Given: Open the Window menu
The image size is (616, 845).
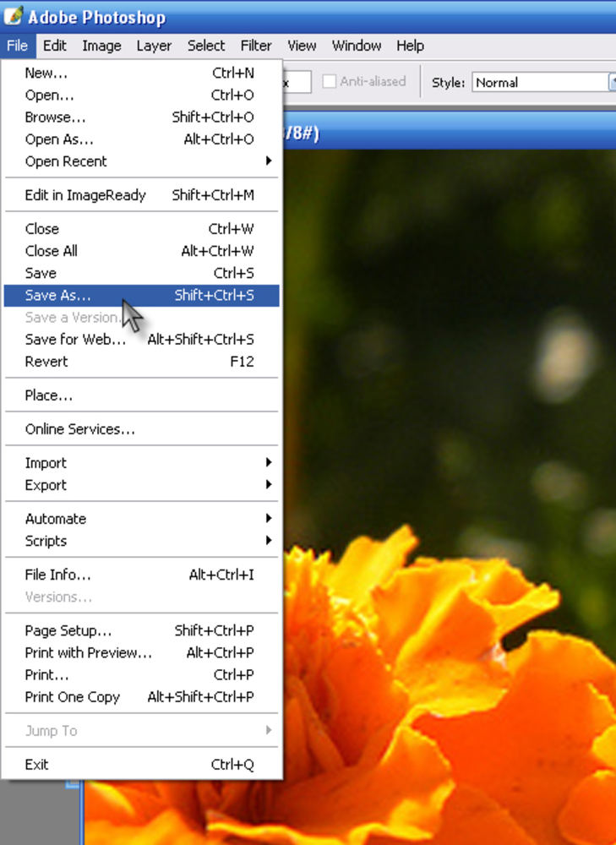Looking at the screenshot, I should click(x=357, y=46).
